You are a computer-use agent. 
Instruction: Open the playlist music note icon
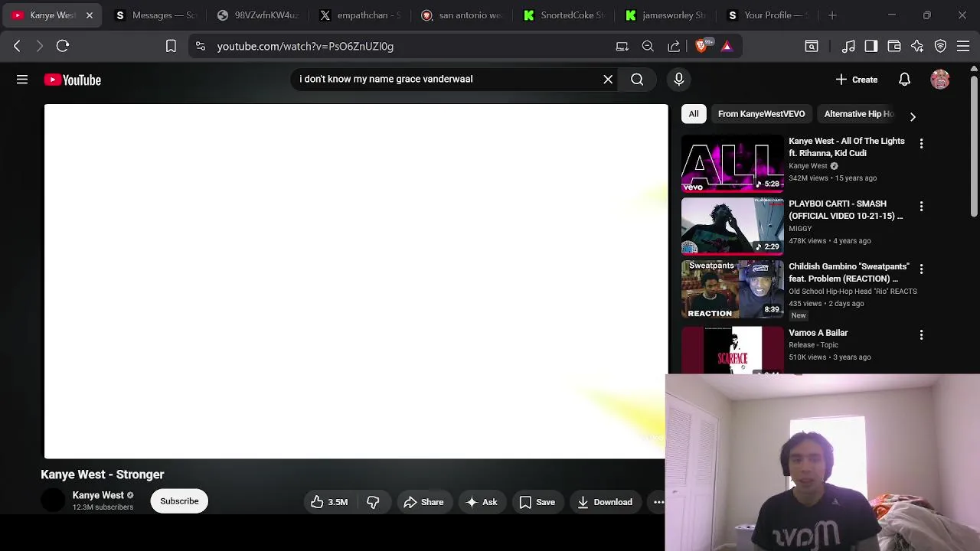pyautogui.click(x=848, y=46)
